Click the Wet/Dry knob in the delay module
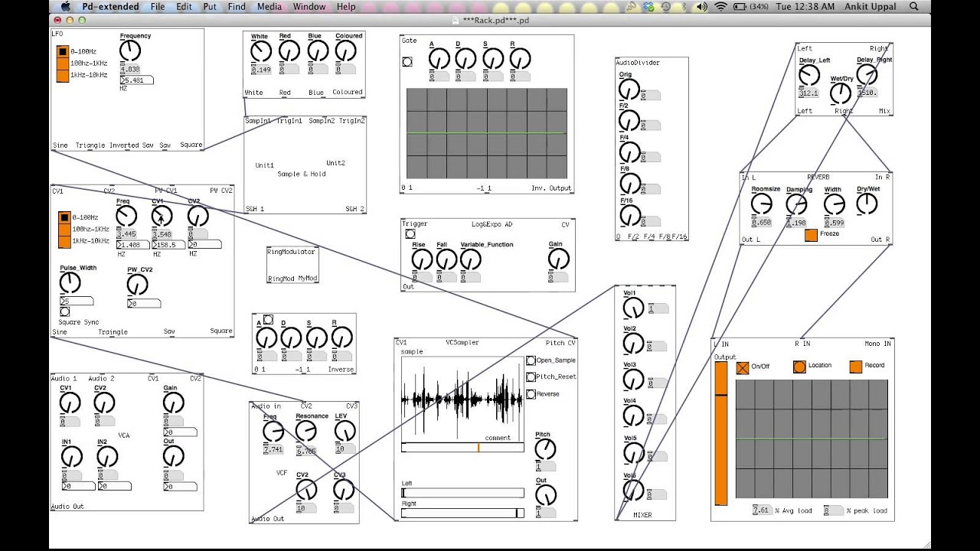The image size is (980, 551). click(841, 93)
